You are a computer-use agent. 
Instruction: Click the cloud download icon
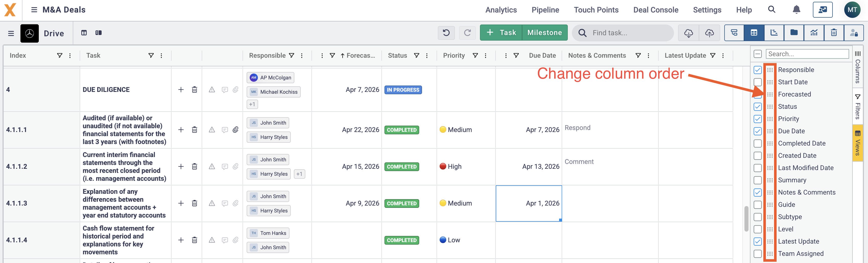[689, 33]
